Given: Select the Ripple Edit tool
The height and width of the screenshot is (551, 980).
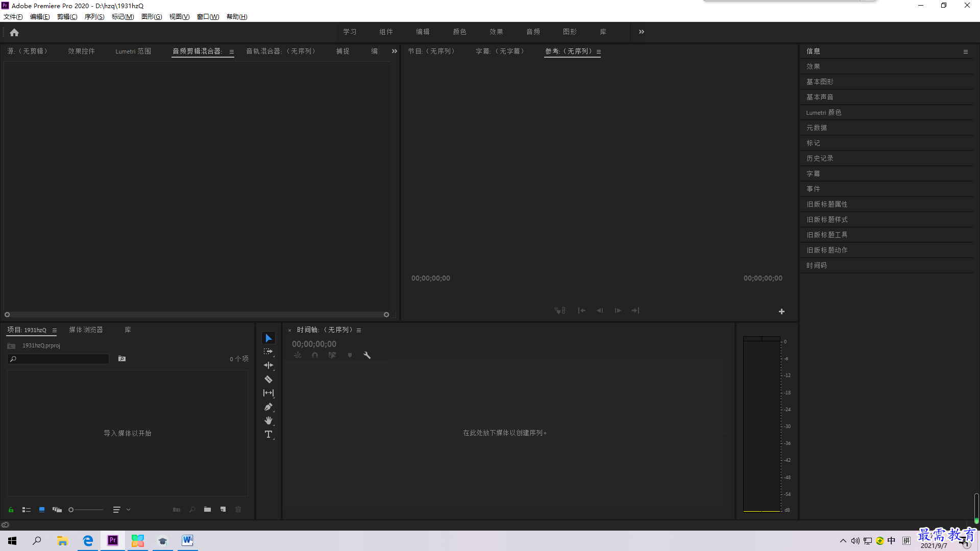Looking at the screenshot, I should tap(268, 366).
